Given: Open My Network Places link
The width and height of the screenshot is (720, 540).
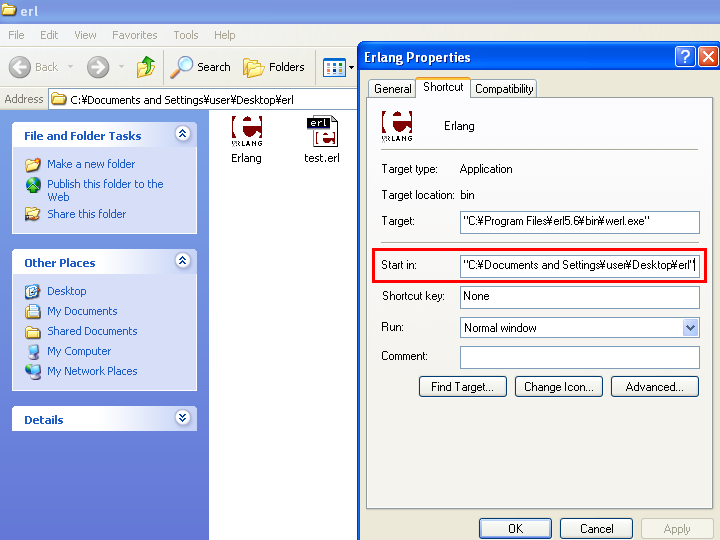Looking at the screenshot, I should pos(92,371).
